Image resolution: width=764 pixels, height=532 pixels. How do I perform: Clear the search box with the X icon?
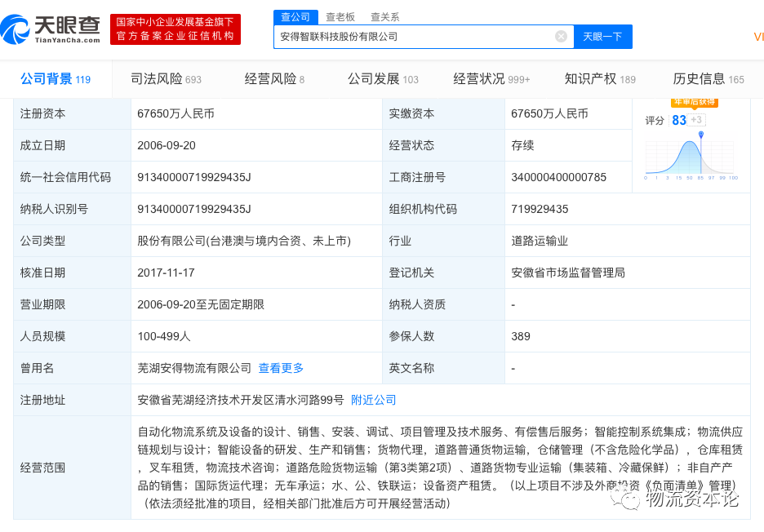point(561,37)
